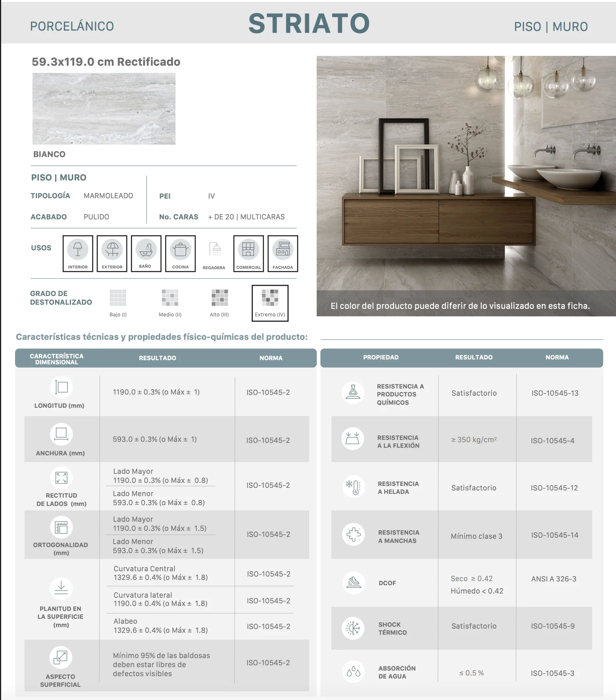Click the frost resistance thermometer icon

[354, 487]
